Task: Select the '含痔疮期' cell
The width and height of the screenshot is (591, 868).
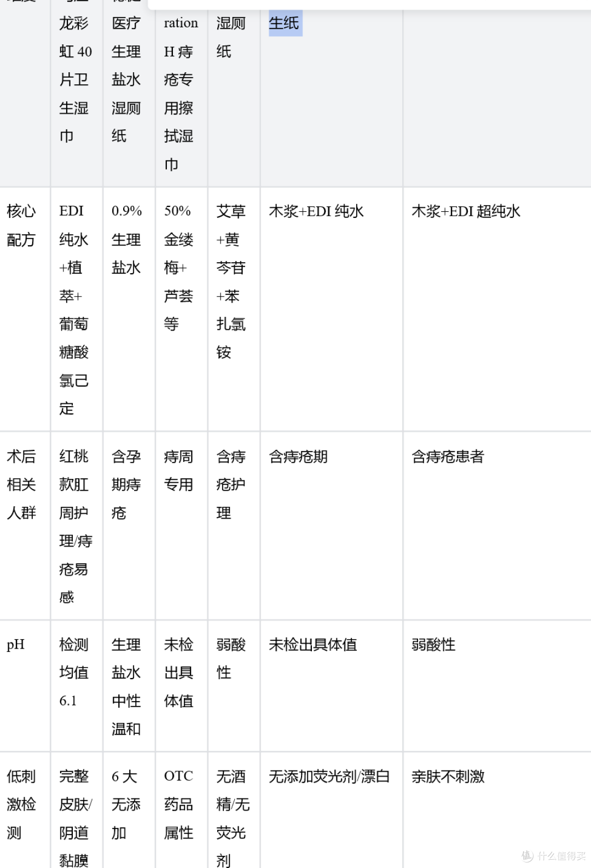Action: pos(332,526)
